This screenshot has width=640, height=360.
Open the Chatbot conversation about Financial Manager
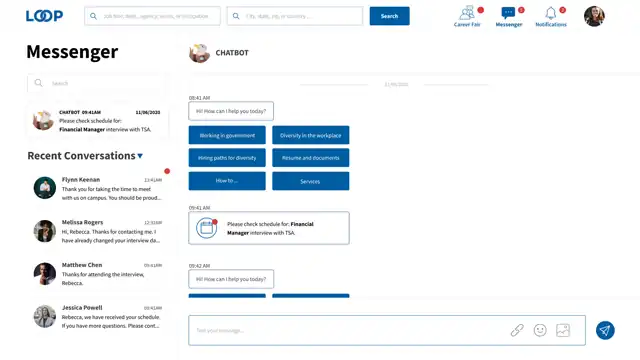[x=98, y=121]
